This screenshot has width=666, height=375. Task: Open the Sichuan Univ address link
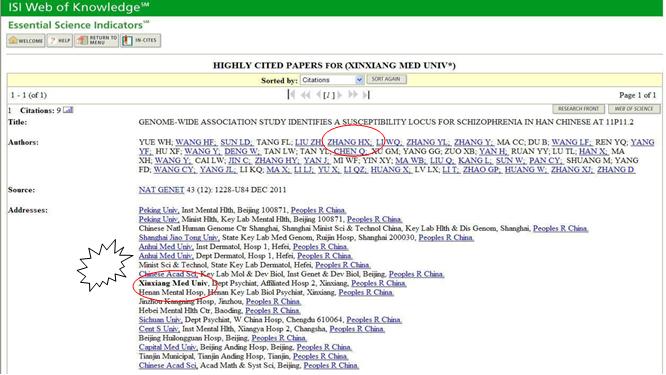(160, 320)
